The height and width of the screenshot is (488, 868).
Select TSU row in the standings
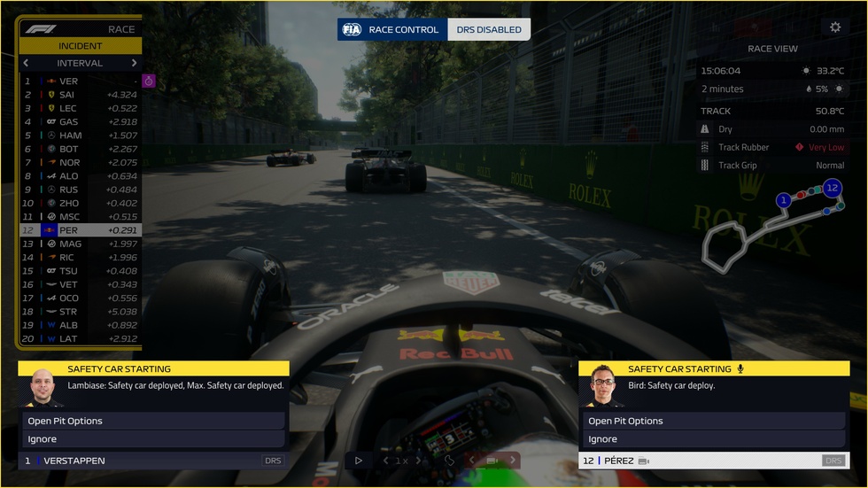click(81, 271)
